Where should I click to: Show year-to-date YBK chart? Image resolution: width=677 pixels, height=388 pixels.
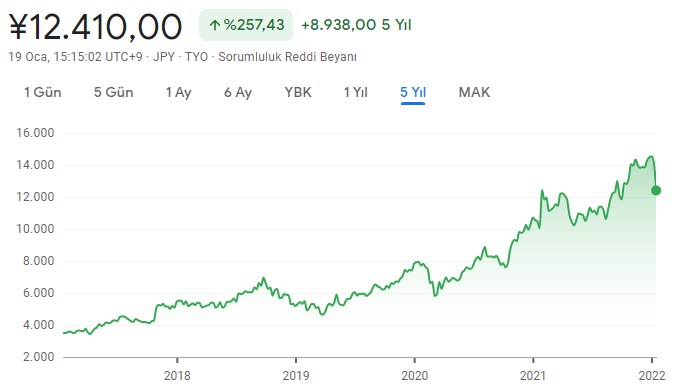[298, 92]
